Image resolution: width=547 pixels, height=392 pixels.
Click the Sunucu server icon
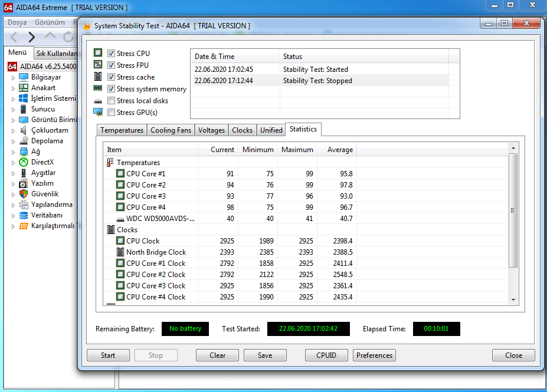[24, 109]
